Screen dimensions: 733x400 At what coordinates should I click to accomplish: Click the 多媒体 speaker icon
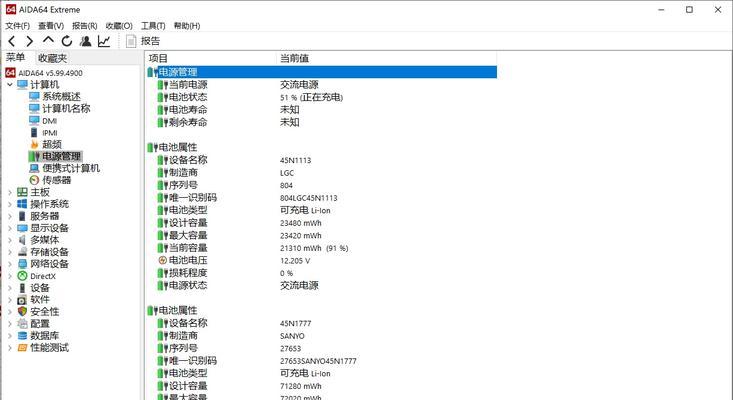22,240
